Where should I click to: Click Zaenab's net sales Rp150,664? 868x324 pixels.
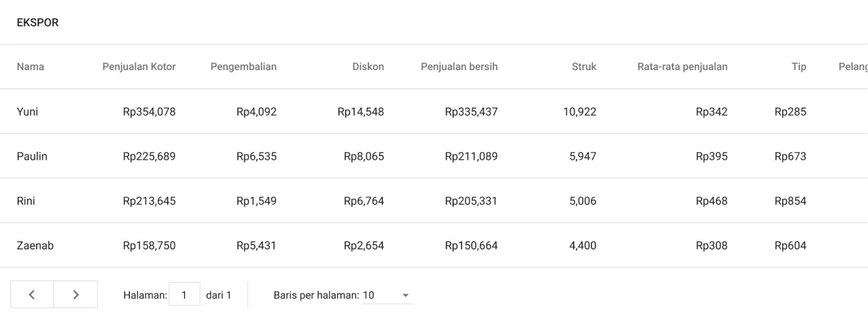471,245
